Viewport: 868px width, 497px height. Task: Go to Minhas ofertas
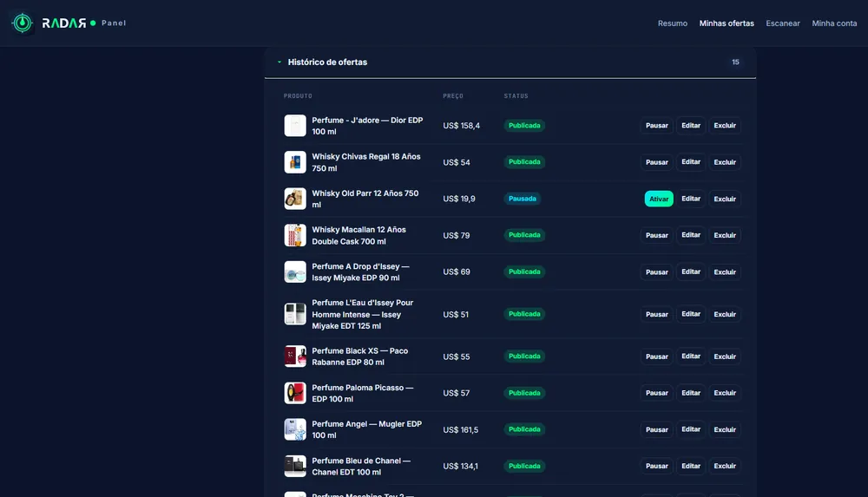pos(727,23)
